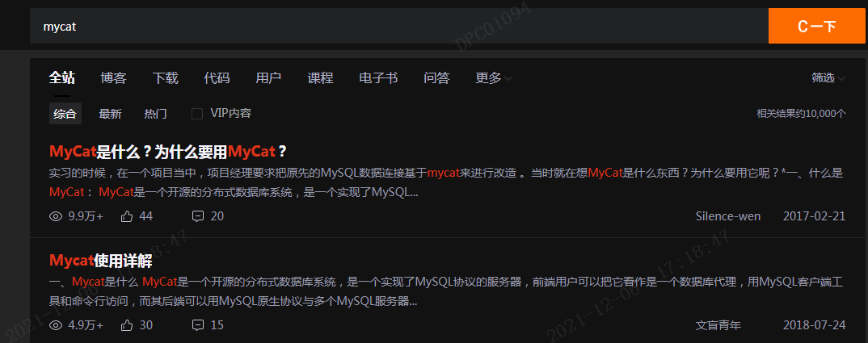Sort results by 最新
Screen dimensions: 868x343
tap(110, 114)
